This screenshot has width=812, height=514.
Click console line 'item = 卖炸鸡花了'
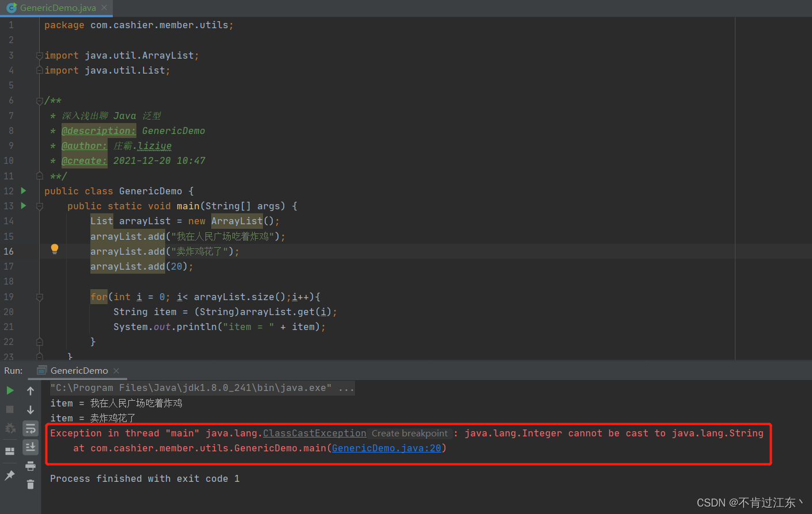93,418
